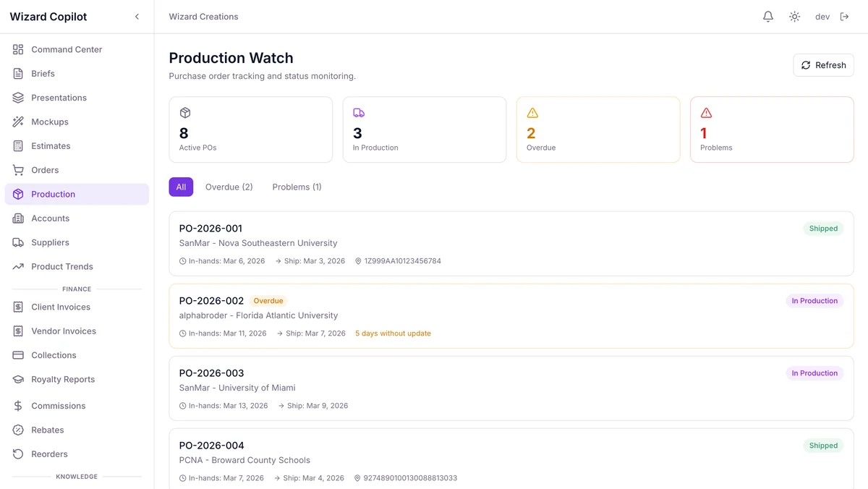Click 'alphabroder - Florida Atlantic University' text
The height and width of the screenshot is (489, 868).
[x=258, y=315]
